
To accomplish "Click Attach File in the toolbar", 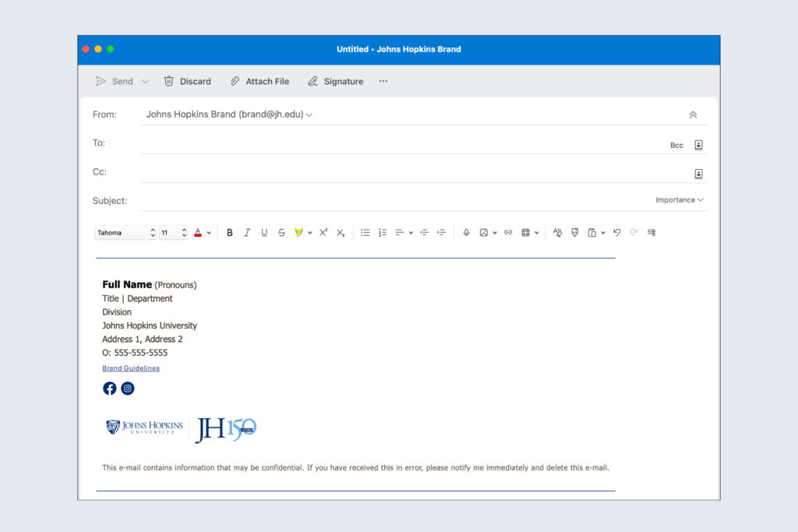I will click(x=260, y=81).
